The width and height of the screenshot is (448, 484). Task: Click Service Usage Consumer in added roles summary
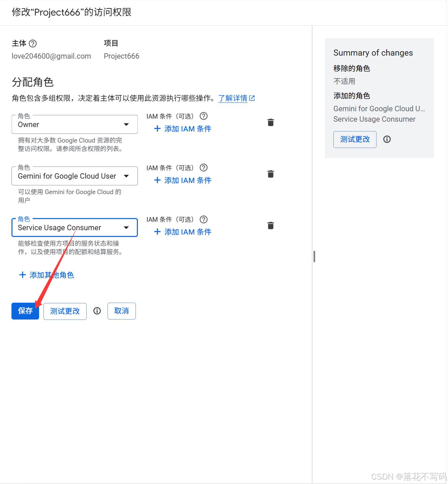(375, 119)
